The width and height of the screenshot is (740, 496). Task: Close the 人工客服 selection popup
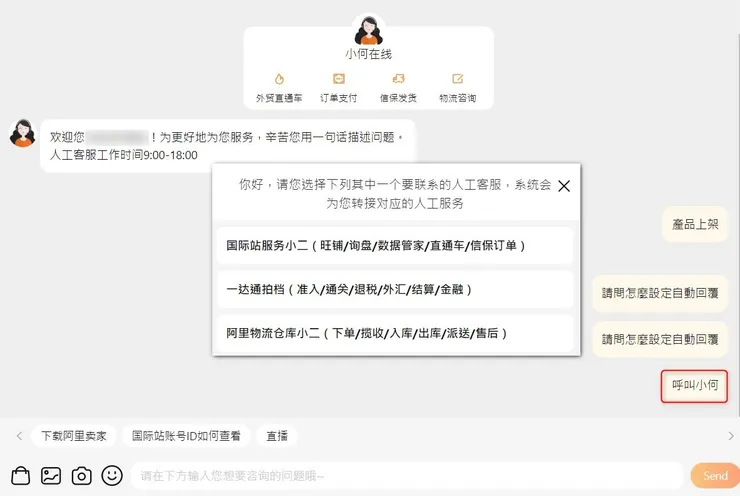tap(564, 186)
